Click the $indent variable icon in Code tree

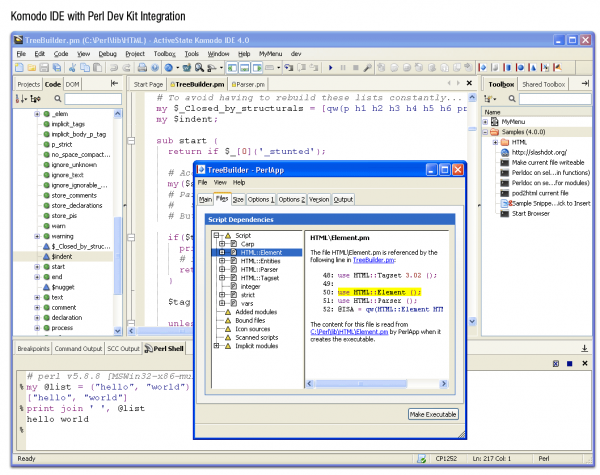pyautogui.click(x=46, y=256)
